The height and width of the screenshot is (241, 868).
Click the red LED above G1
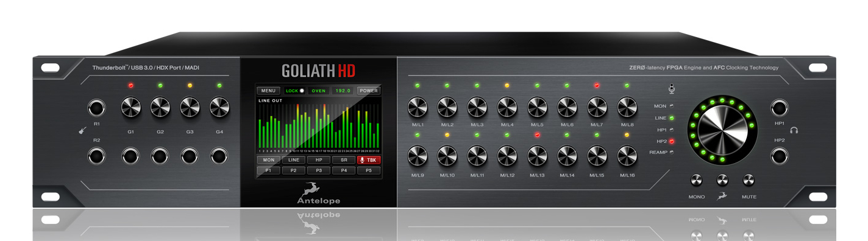click(130, 85)
